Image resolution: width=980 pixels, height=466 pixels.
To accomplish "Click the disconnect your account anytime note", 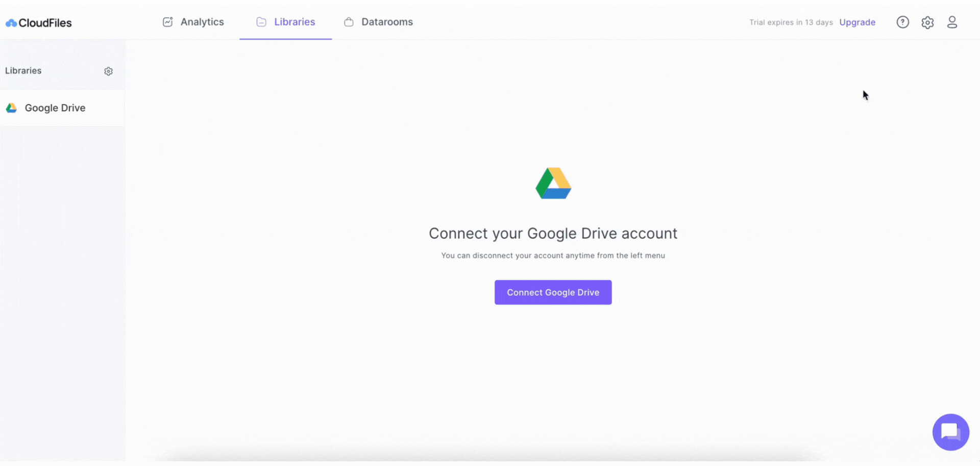I will pos(553,255).
